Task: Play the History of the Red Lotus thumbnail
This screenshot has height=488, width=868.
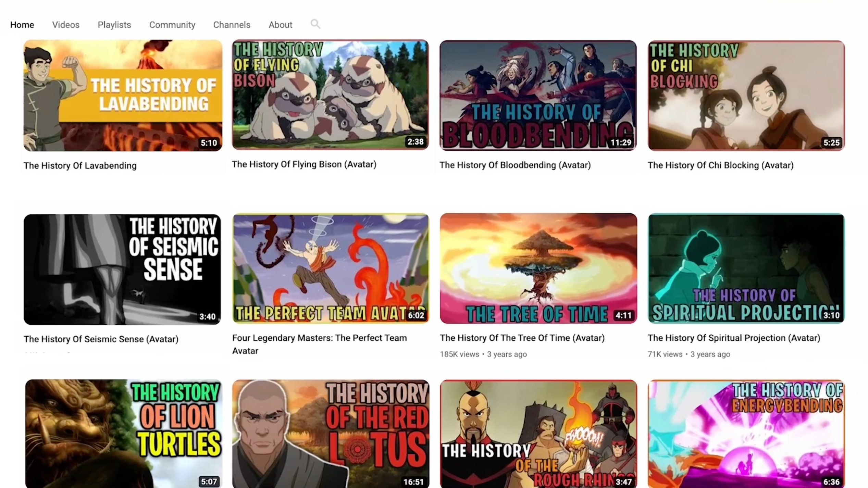Action: (x=331, y=434)
